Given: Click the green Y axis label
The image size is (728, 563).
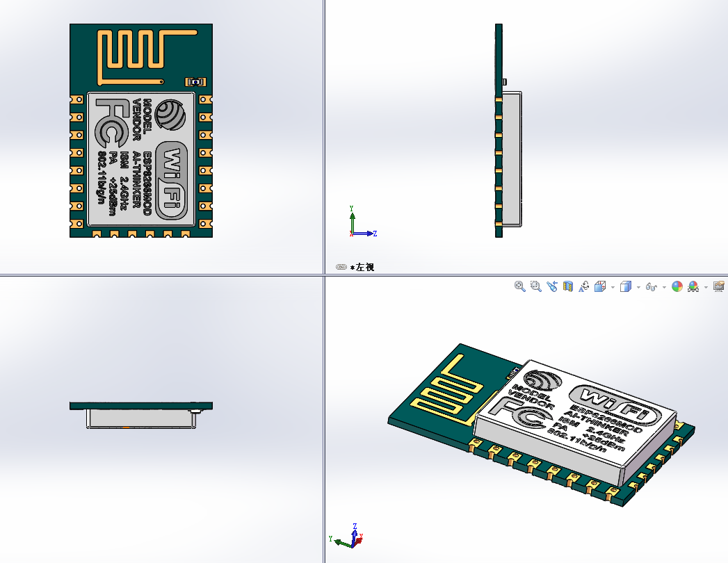Looking at the screenshot, I should 331,539.
